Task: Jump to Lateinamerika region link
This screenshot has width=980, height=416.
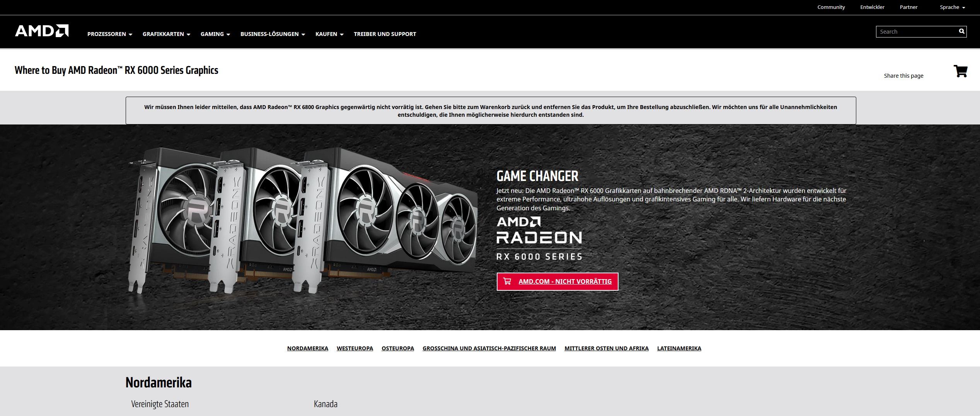Action: click(679, 348)
